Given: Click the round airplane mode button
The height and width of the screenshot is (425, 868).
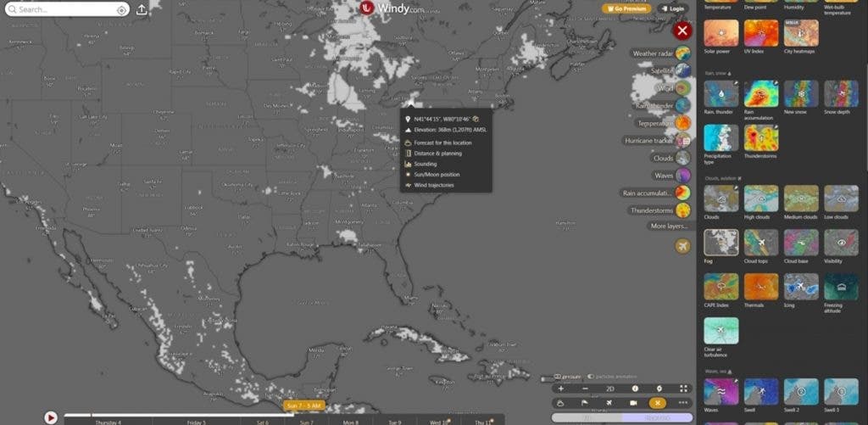Looking at the screenshot, I should (682, 245).
